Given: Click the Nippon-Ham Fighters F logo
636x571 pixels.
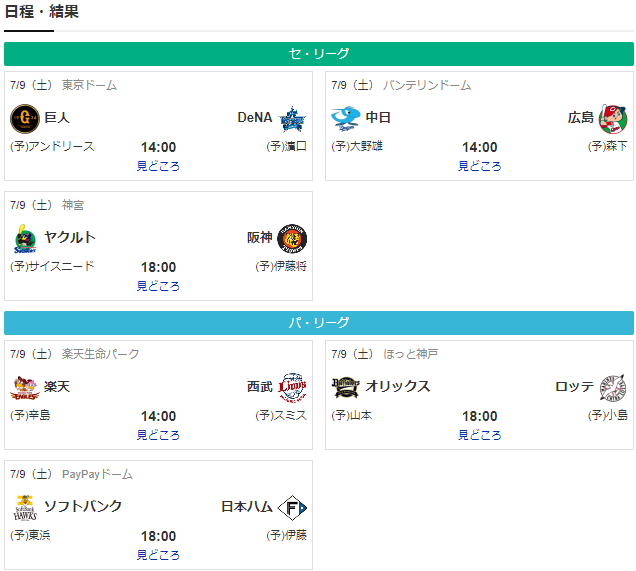Looking at the screenshot, I should click(x=292, y=508).
